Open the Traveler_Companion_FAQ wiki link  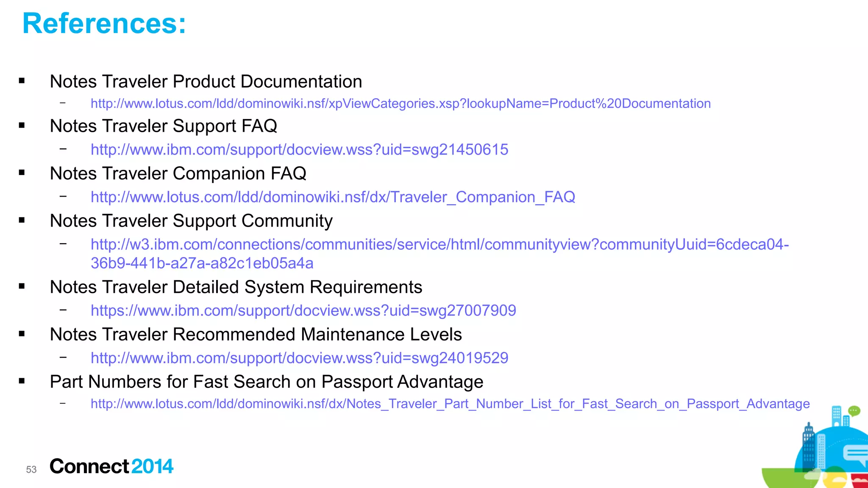tap(333, 197)
